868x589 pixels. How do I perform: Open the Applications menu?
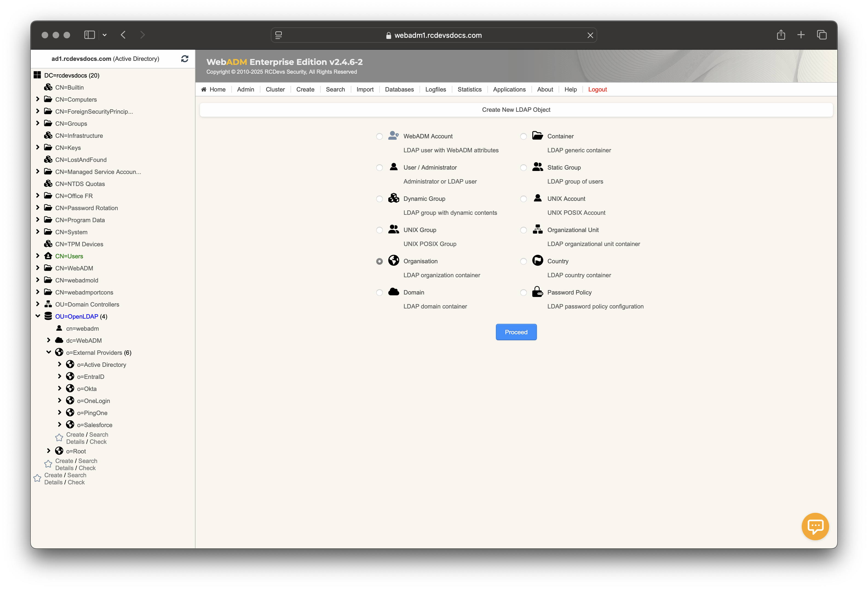[x=509, y=89]
